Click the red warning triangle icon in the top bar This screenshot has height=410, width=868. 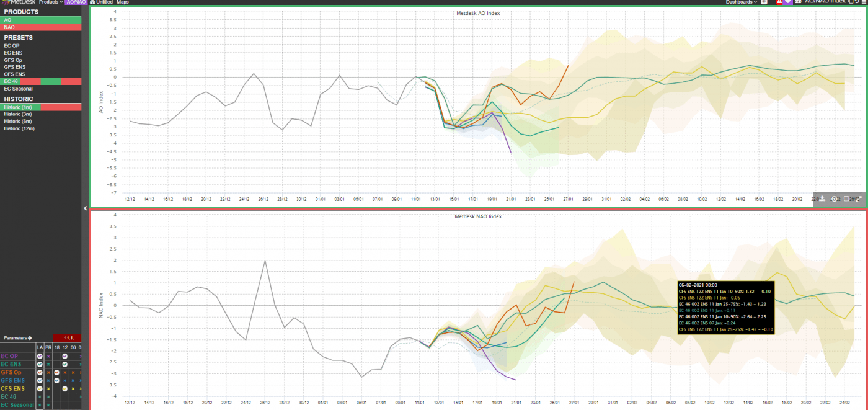tap(780, 2)
